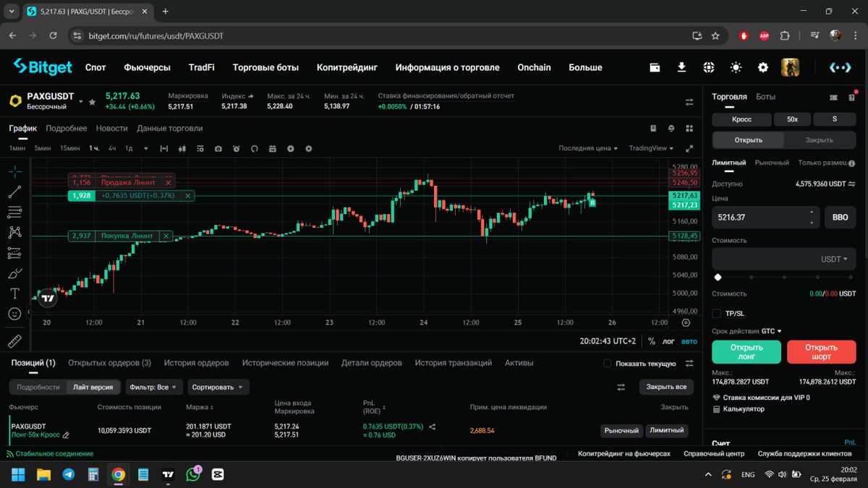Open the 'Копитрейдинг' menu

point(347,67)
